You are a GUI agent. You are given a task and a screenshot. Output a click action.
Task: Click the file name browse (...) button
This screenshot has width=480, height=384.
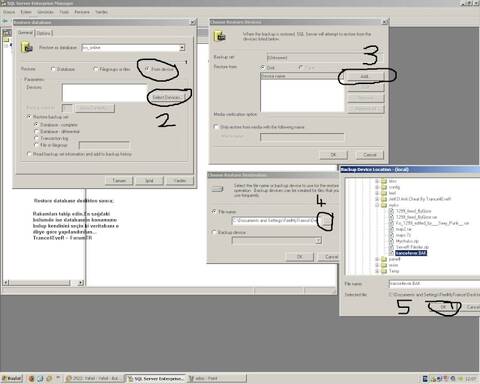[327, 220]
